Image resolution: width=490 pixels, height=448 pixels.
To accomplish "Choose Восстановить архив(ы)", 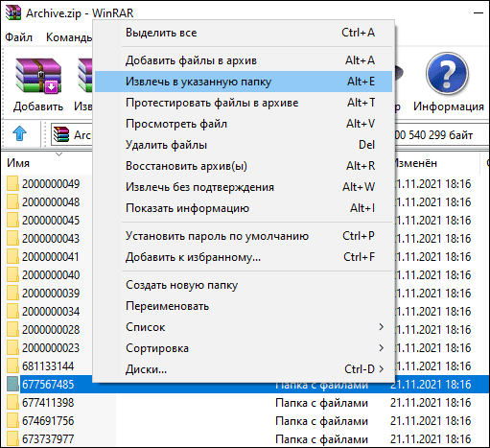I will [244, 166].
